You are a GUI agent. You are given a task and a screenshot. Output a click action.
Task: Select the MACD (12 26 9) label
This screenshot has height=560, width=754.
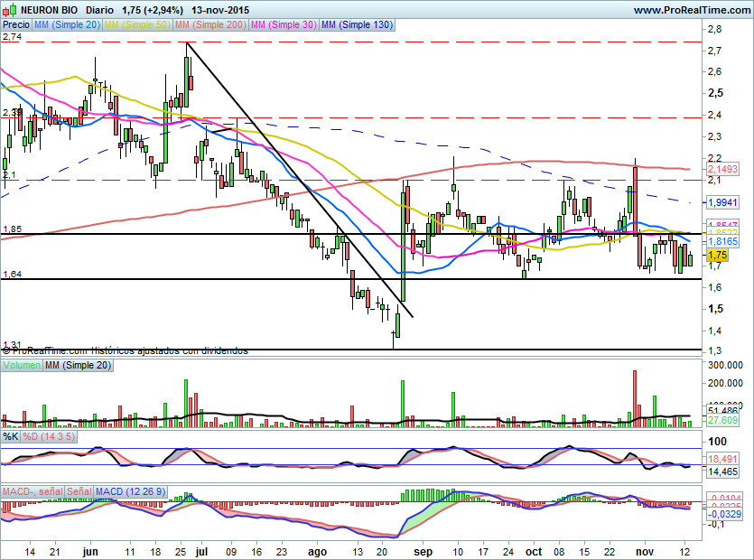coord(129,490)
